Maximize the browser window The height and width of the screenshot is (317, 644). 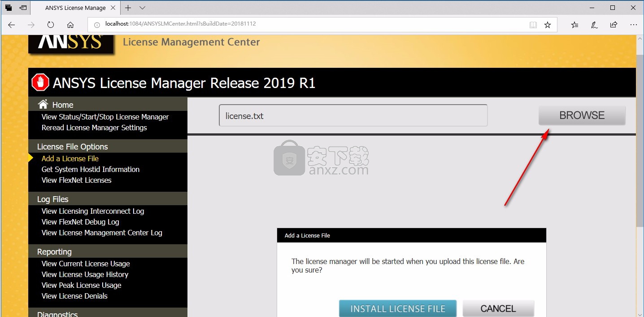click(613, 8)
